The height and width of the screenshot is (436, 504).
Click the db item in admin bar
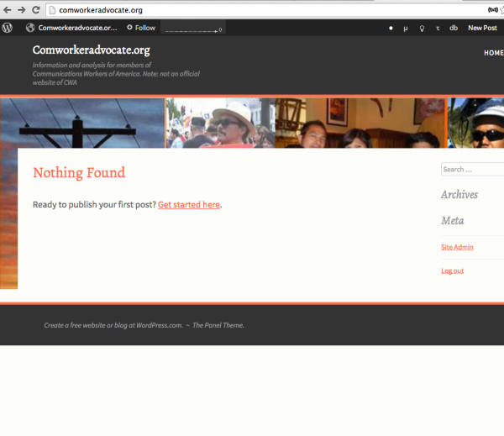pos(454,28)
